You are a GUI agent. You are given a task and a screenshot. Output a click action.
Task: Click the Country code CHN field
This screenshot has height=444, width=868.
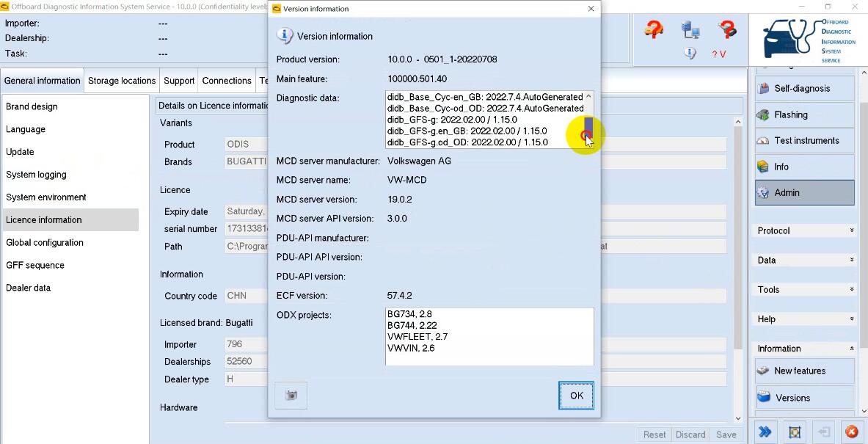[x=475, y=296]
